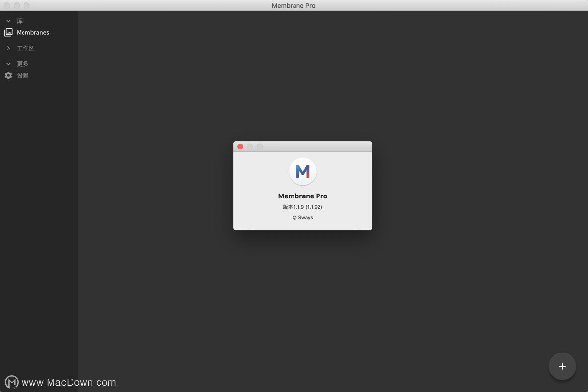Click the settings gear icon
588x392 pixels.
(x=8, y=75)
